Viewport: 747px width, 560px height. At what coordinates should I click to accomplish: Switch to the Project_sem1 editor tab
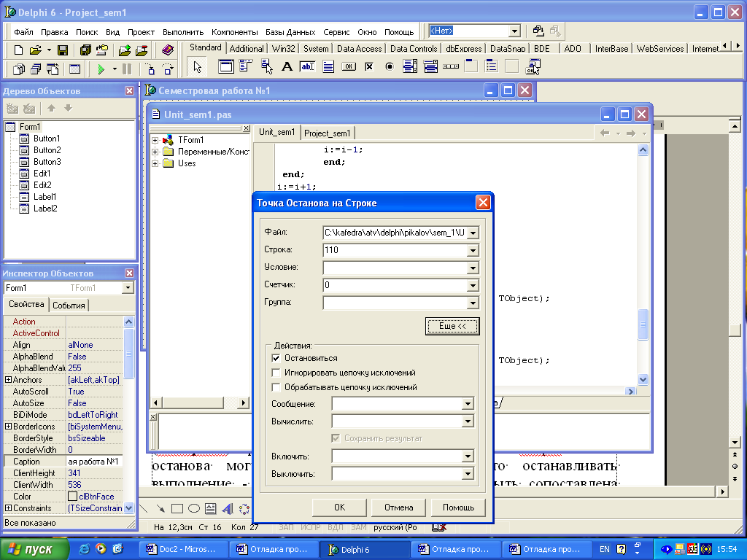point(328,133)
